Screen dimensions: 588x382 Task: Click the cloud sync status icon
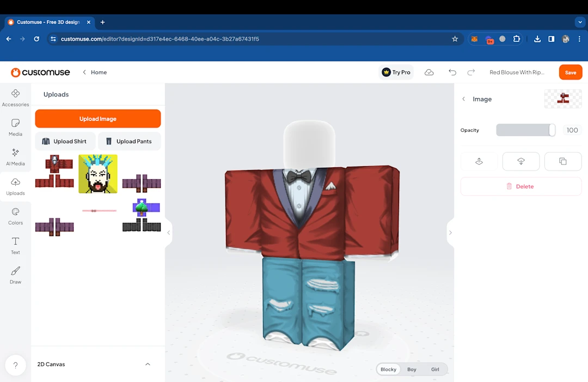[429, 72]
